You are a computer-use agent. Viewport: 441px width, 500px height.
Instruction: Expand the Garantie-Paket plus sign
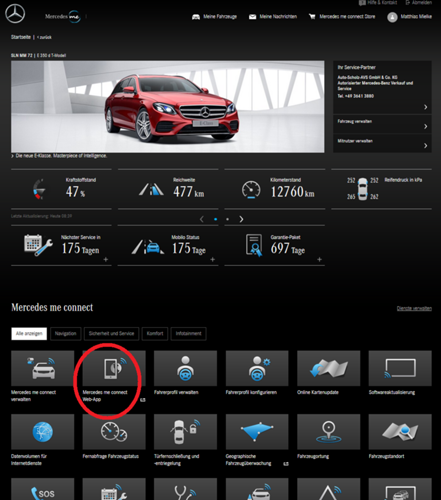pyautogui.click(x=319, y=259)
